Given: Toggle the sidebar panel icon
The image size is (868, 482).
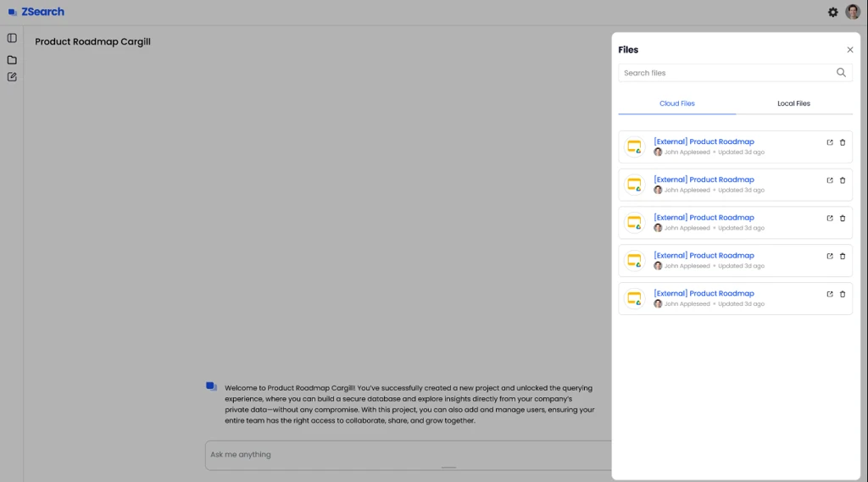Looking at the screenshot, I should coord(12,38).
